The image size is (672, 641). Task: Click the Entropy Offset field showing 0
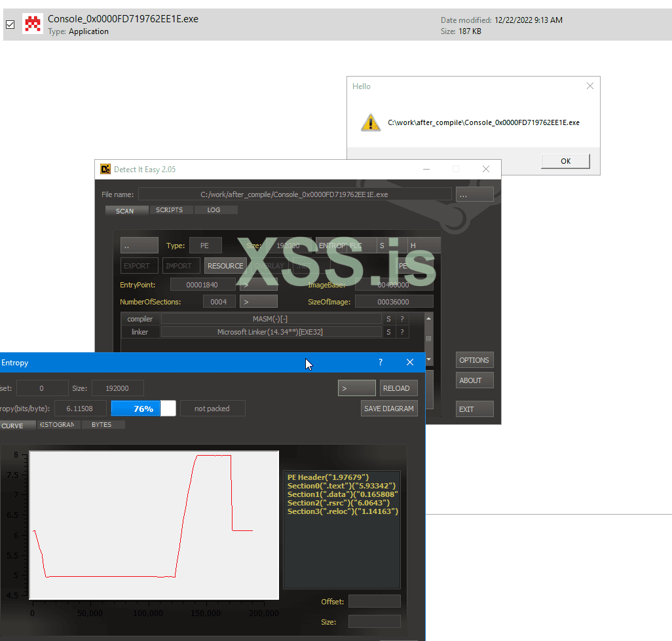tap(42, 388)
